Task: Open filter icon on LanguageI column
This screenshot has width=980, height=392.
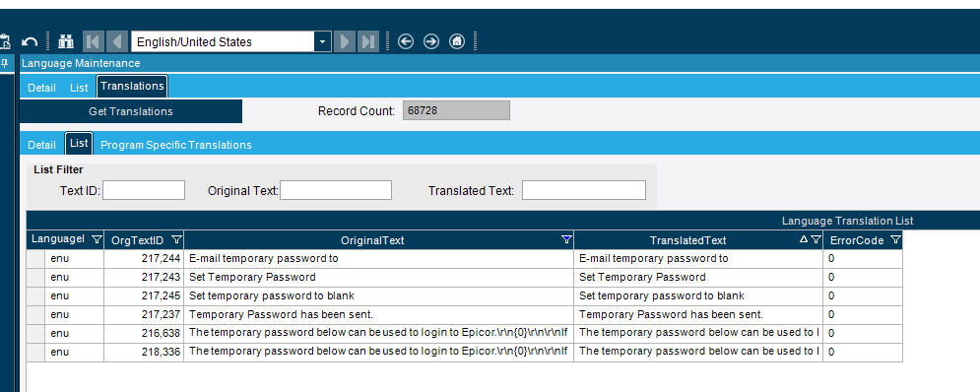Action: pyautogui.click(x=97, y=239)
